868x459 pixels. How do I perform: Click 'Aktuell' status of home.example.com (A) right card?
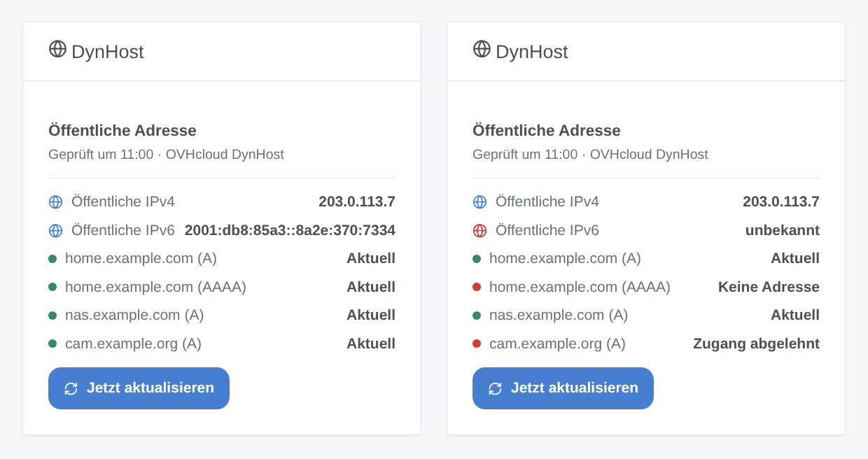pos(795,258)
